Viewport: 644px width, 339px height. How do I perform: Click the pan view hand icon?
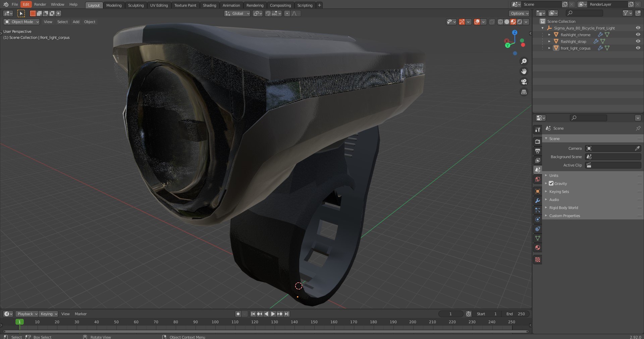click(x=524, y=71)
